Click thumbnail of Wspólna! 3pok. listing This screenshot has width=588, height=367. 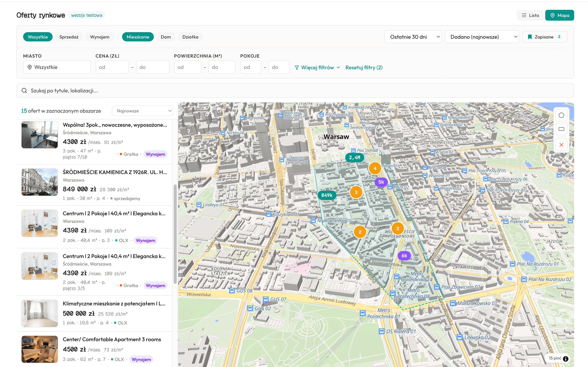39,135
